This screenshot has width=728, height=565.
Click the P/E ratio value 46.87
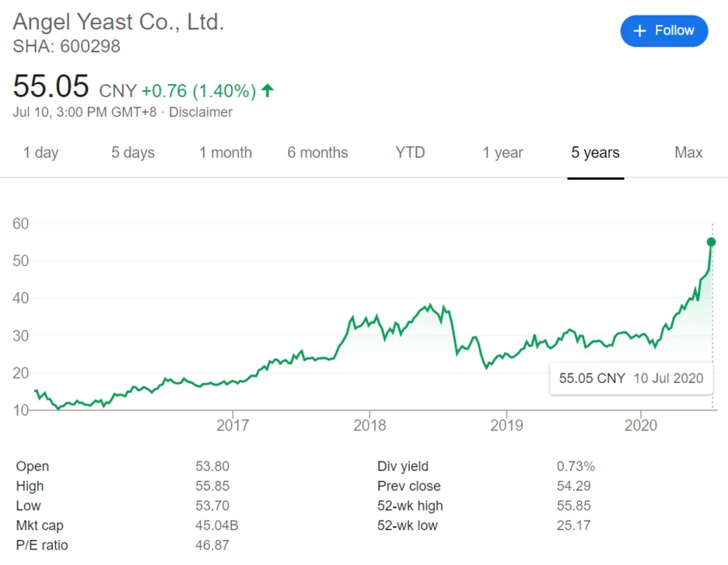(212, 545)
